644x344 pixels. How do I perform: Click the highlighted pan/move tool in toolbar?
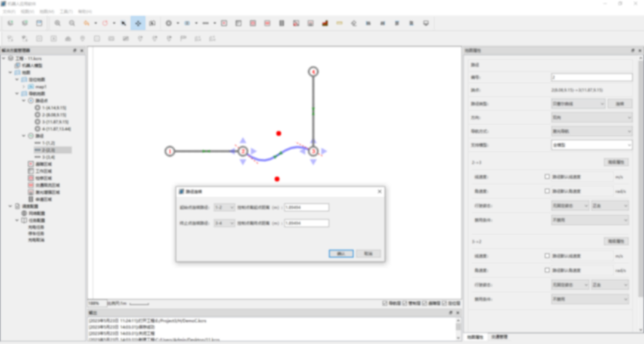138,23
